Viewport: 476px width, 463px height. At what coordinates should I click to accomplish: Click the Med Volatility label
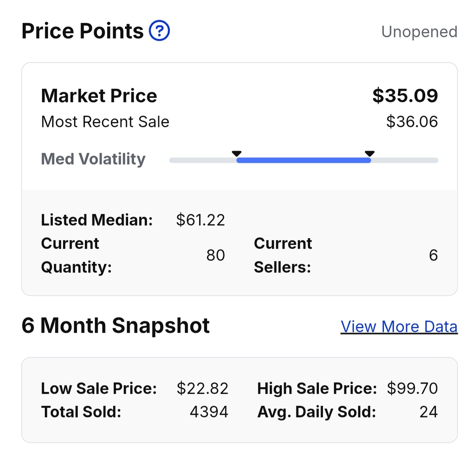[93, 159]
